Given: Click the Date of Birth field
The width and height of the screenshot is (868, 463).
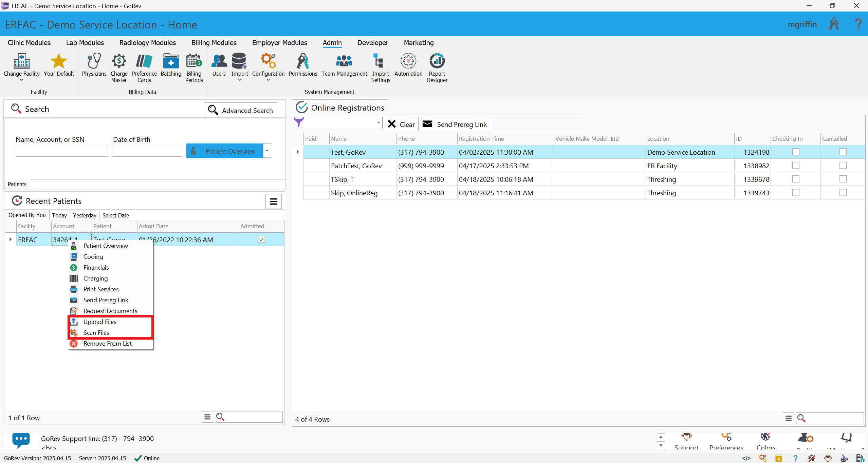Looking at the screenshot, I should coord(147,150).
